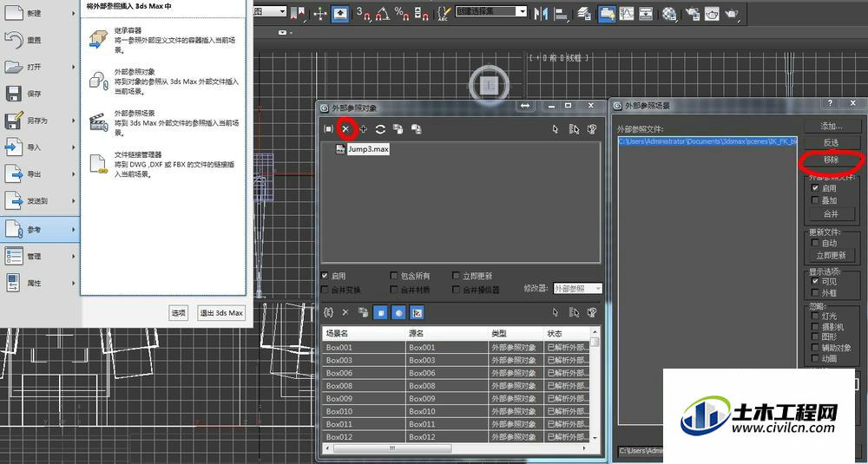Open Rendered Frame Window icon
This screenshot has height=464, width=868.
tap(712, 14)
